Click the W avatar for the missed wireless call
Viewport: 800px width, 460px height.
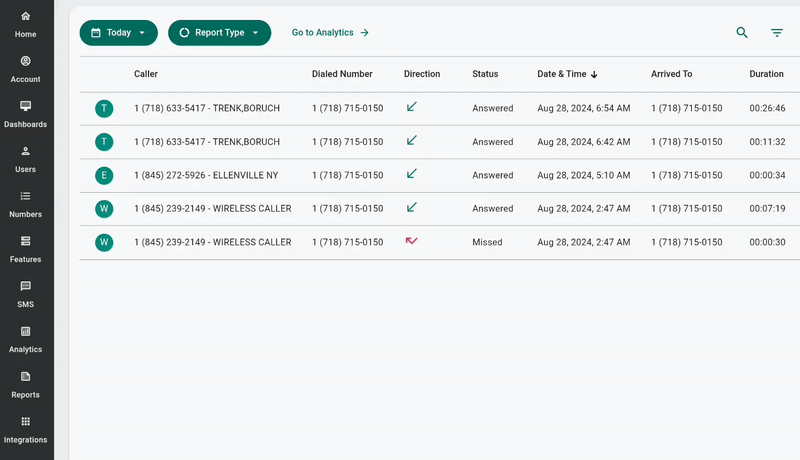tap(104, 242)
